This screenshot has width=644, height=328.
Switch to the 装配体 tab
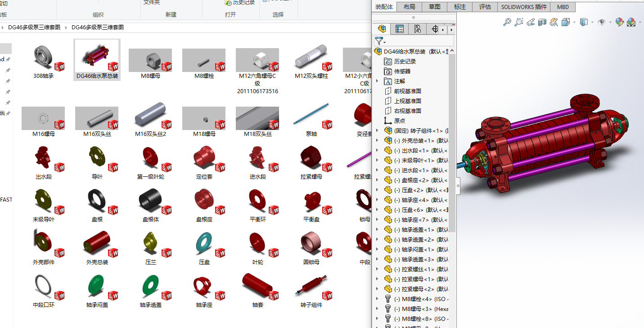pyautogui.click(x=384, y=7)
